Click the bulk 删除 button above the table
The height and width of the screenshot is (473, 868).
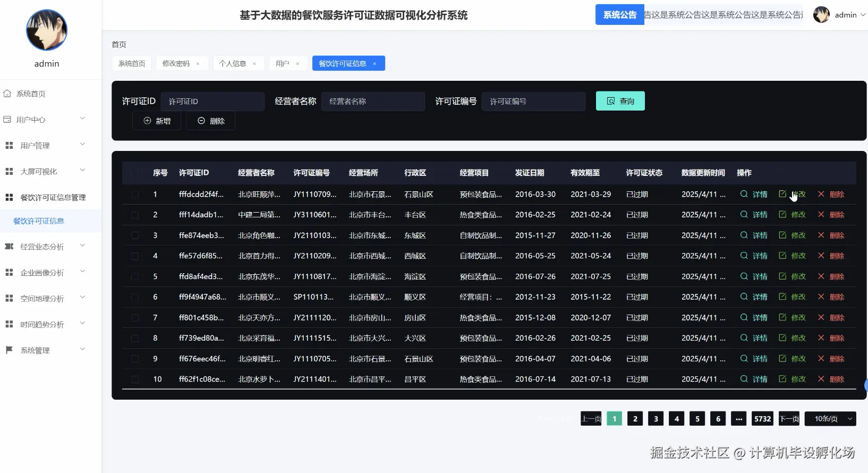211,121
